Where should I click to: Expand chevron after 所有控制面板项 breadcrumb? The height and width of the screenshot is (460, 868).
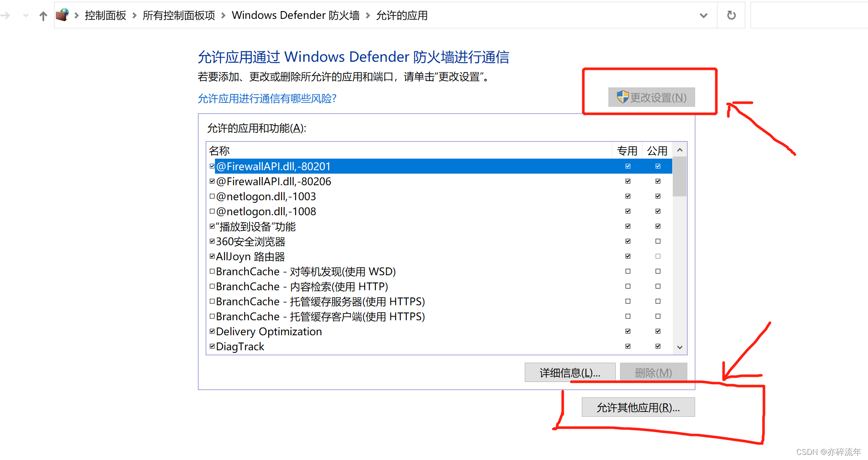[223, 15]
